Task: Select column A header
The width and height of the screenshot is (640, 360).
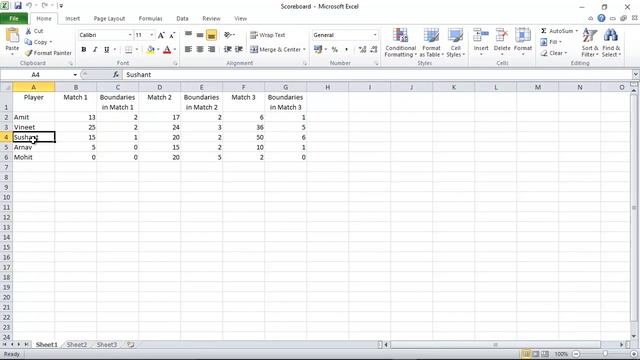Action: click(x=33, y=87)
